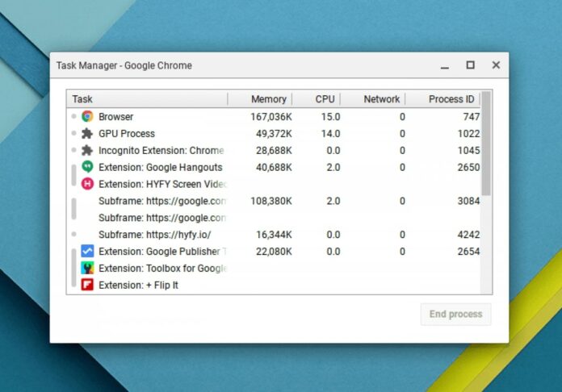Click the Toolbox for Google extension icon

[x=87, y=268]
